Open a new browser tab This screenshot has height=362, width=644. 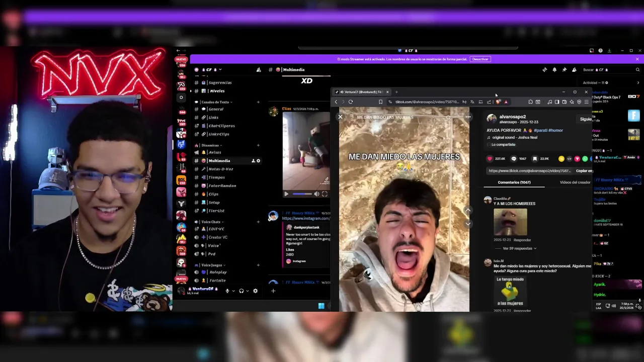[x=396, y=92]
